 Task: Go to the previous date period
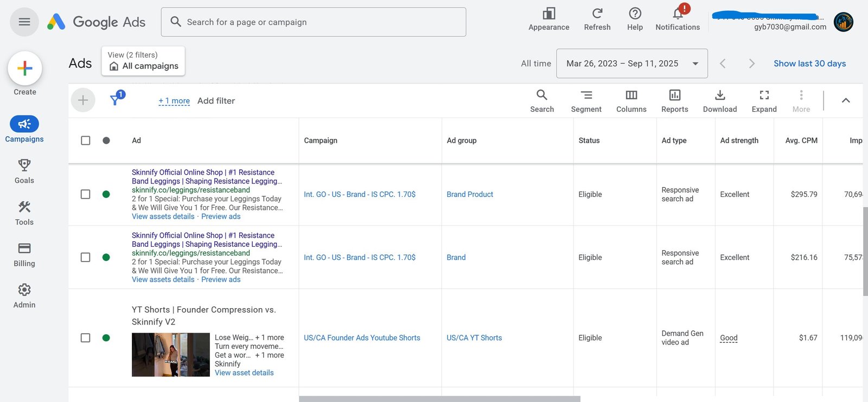click(723, 63)
